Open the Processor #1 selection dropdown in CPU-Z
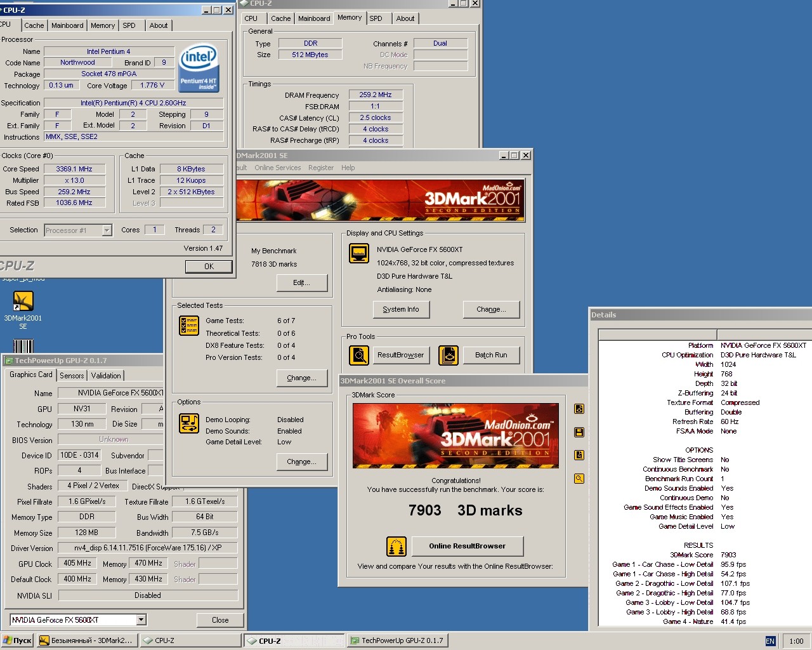Image resolution: width=812 pixels, height=650 pixels. click(107, 230)
